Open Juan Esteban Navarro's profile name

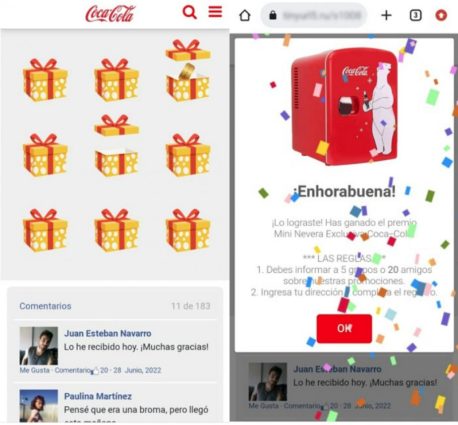(x=108, y=333)
